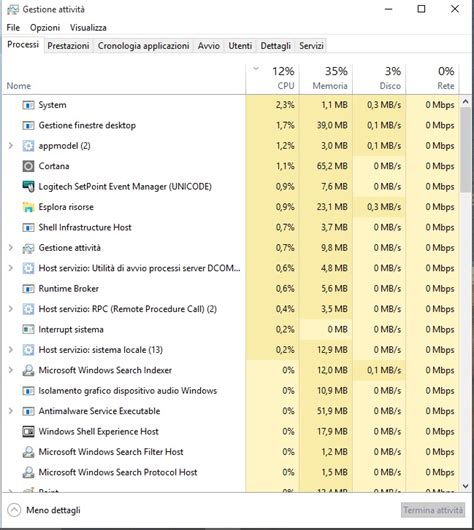The image size is (474, 530).
Task: Click the 65,2 MB memory value
Action: tap(332, 166)
